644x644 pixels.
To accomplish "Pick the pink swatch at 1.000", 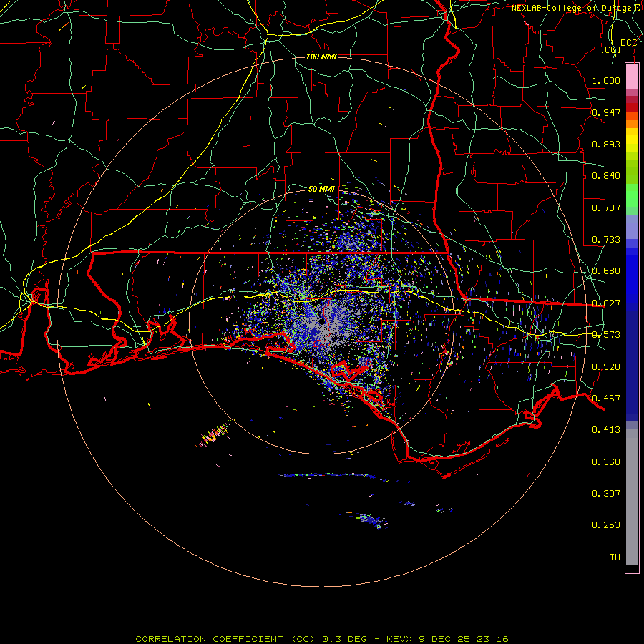I will (x=632, y=77).
